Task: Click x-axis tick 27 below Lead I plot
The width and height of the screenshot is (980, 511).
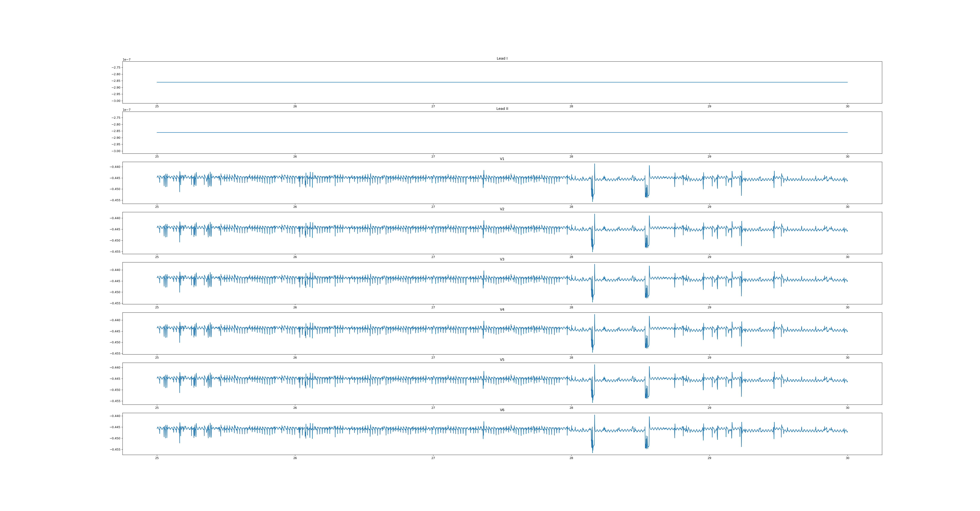Action: pos(433,106)
